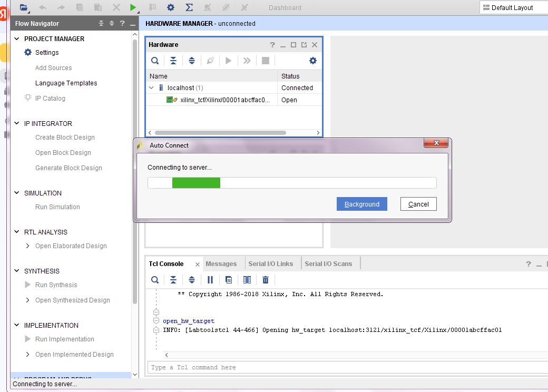Copy Tcl Console contents icon
The width and height of the screenshot is (548, 392).
[x=229, y=280]
